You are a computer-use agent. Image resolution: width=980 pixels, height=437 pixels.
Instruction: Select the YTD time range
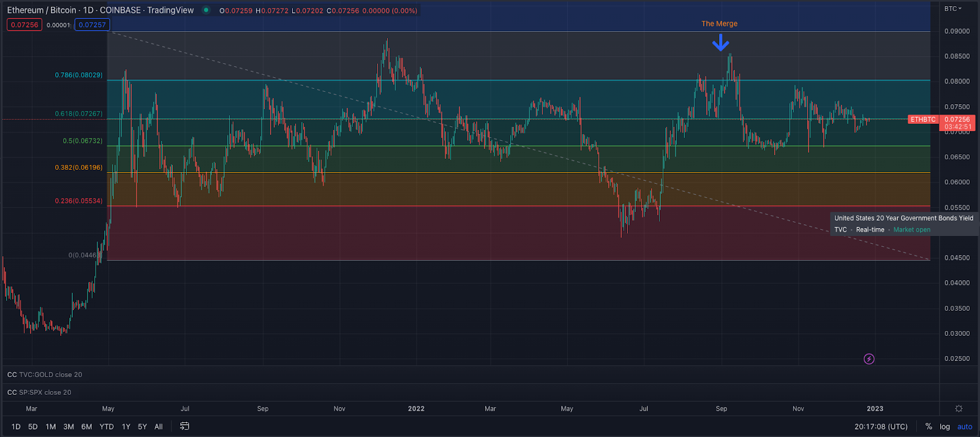point(107,427)
